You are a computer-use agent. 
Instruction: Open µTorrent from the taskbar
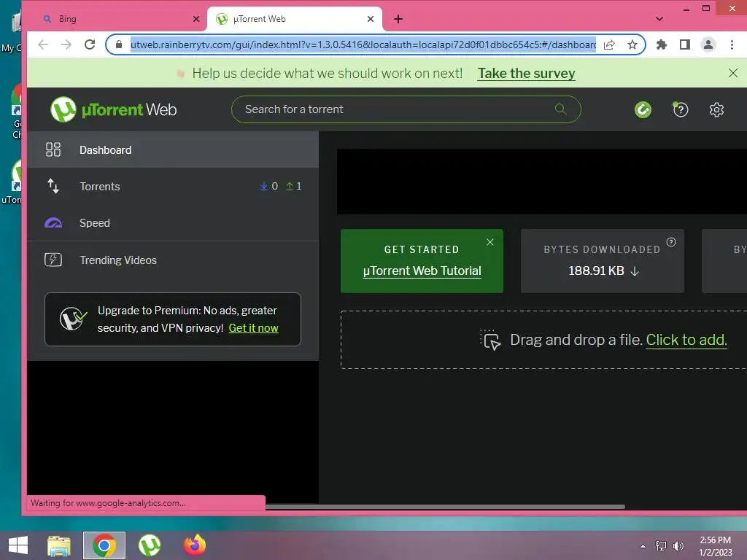click(x=150, y=545)
